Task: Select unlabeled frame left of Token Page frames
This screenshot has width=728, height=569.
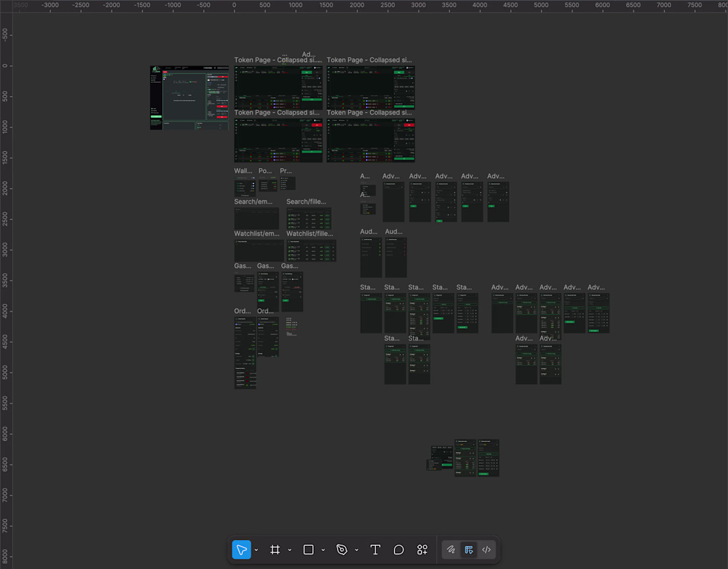Action: pos(189,97)
